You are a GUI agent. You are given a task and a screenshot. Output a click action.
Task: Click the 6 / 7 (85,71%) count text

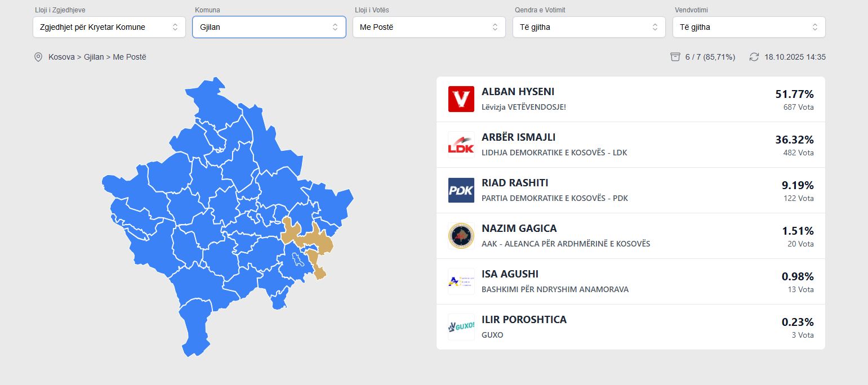(x=710, y=57)
